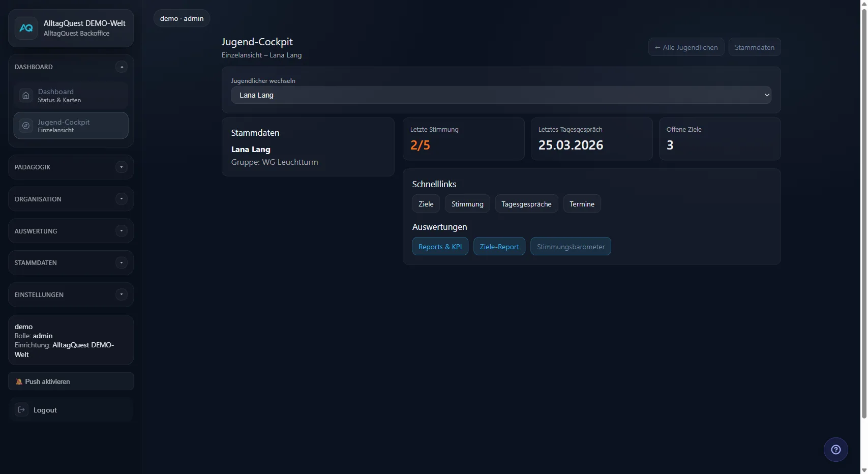Expand the ORGANISATION sidebar section

[x=121, y=199]
